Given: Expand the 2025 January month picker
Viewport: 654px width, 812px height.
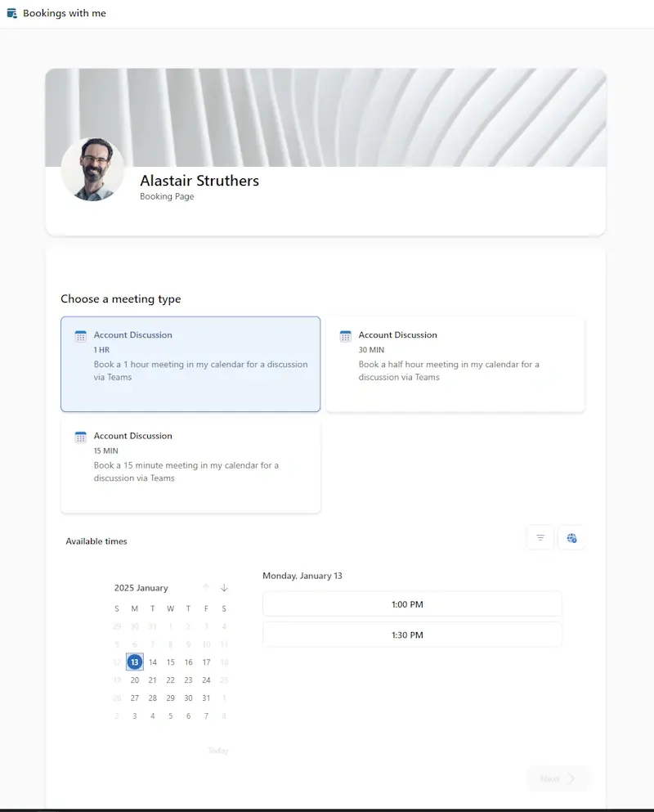Looking at the screenshot, I should pyautogui.click(x=141, y=588).
